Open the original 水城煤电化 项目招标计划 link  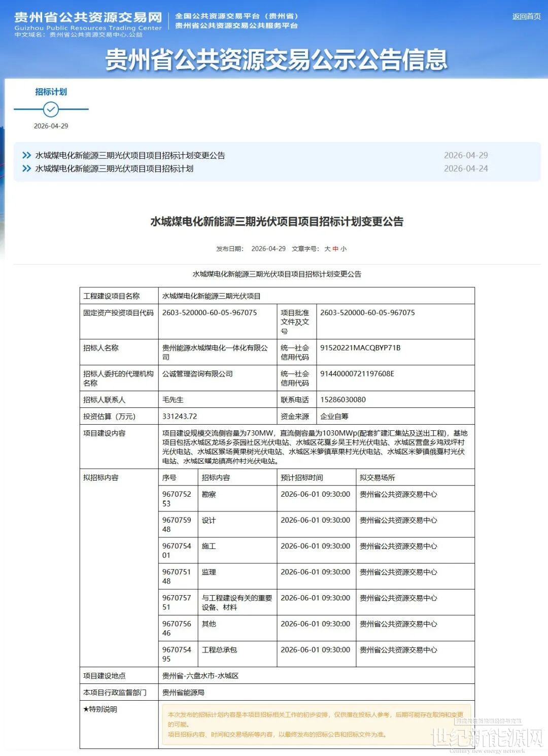114,168
